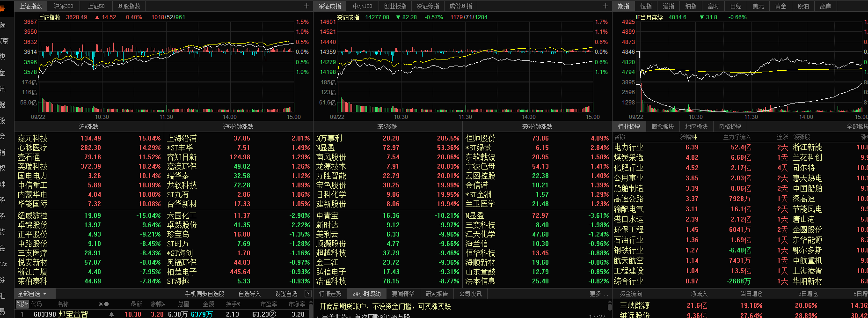Select 纽威数控 in the losers list
Viewport: 868px width, 318px height.
click(x=32, y=215)
